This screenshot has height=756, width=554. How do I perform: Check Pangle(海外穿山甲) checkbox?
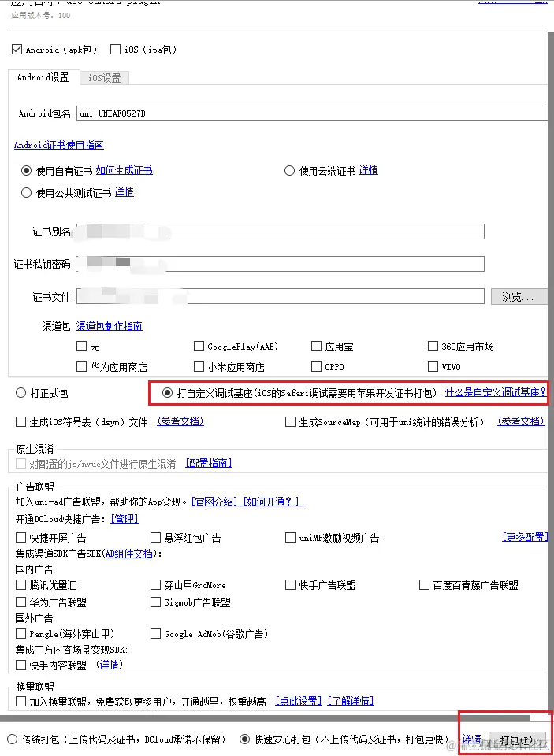coord(20,633)
